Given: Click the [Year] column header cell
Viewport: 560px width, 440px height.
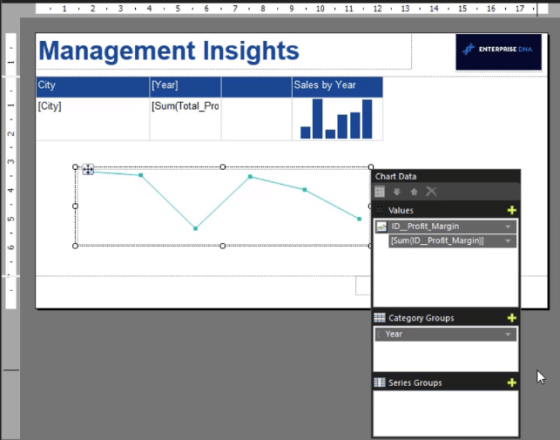Looking at the screenshot, I should coord(185,87).
